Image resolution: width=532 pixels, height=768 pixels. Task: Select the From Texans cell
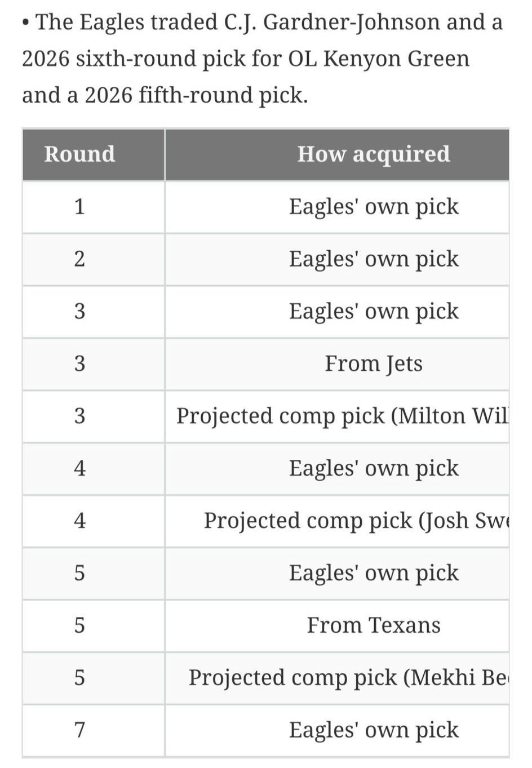[337, 625]
